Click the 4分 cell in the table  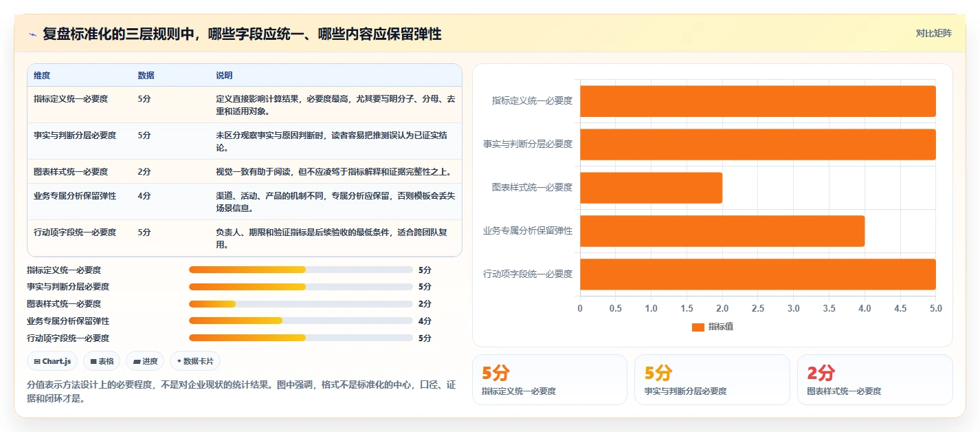coord(144,196)
